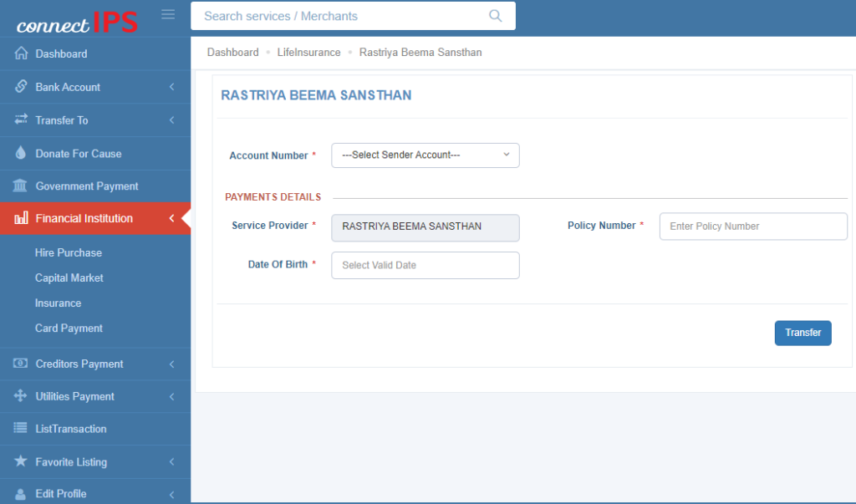Click the Service Provider label

tap(270, 226)
